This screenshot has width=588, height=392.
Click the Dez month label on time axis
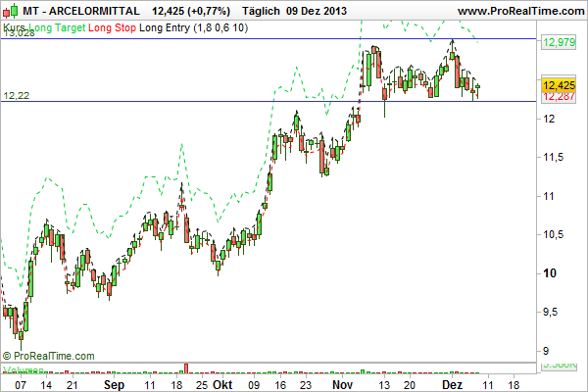[x=452, y=385]
